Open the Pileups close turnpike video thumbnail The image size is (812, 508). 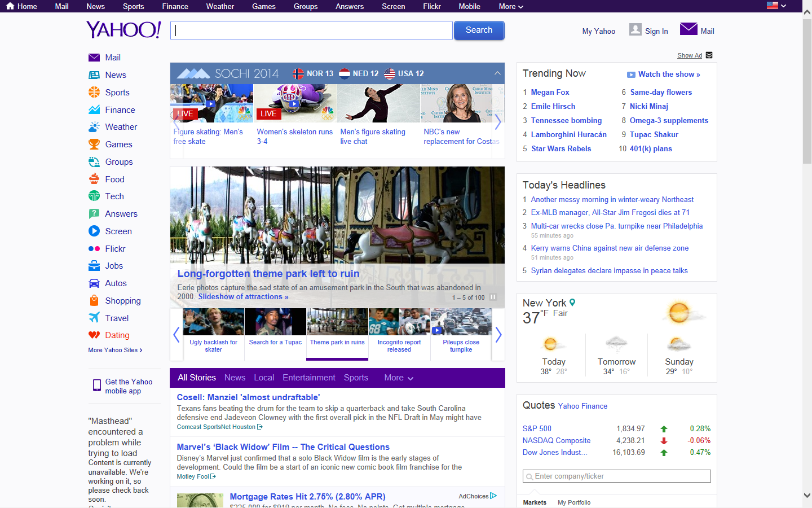[461, 333]
